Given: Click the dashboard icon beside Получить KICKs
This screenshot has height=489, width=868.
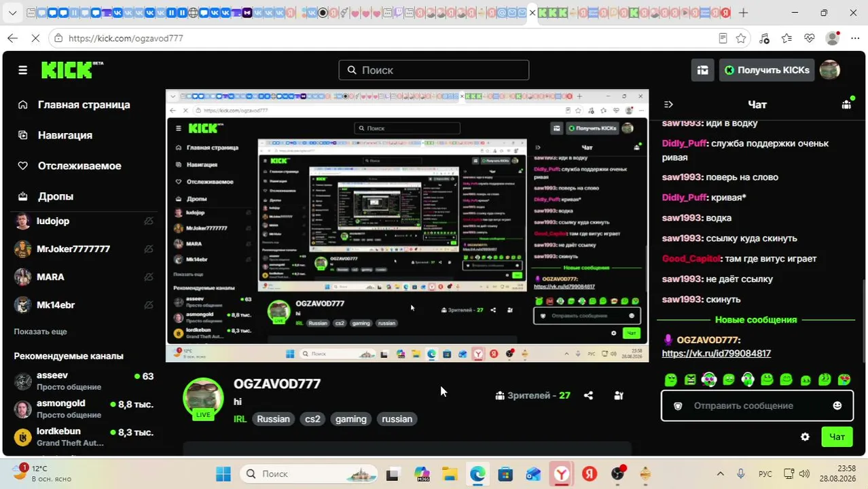Looking at the screenshot, I should click(x=703, y=70).
